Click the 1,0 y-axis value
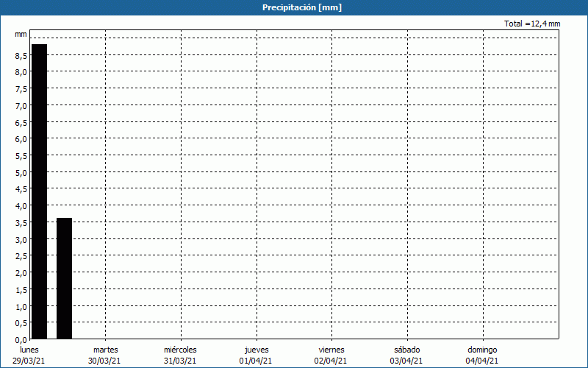The width and height of the screenshot is (588, 368). click(21, 306)
